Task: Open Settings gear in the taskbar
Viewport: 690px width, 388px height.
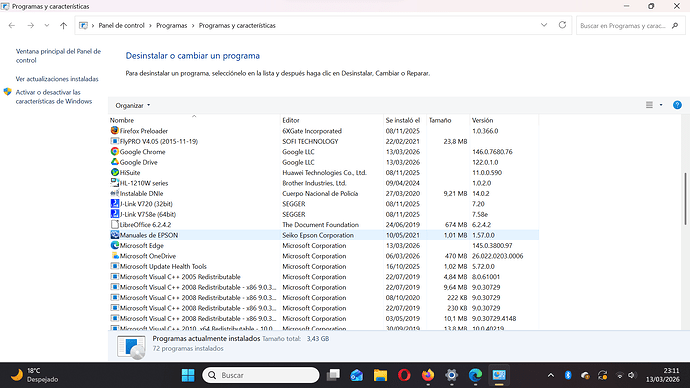Action: point(451,375)
